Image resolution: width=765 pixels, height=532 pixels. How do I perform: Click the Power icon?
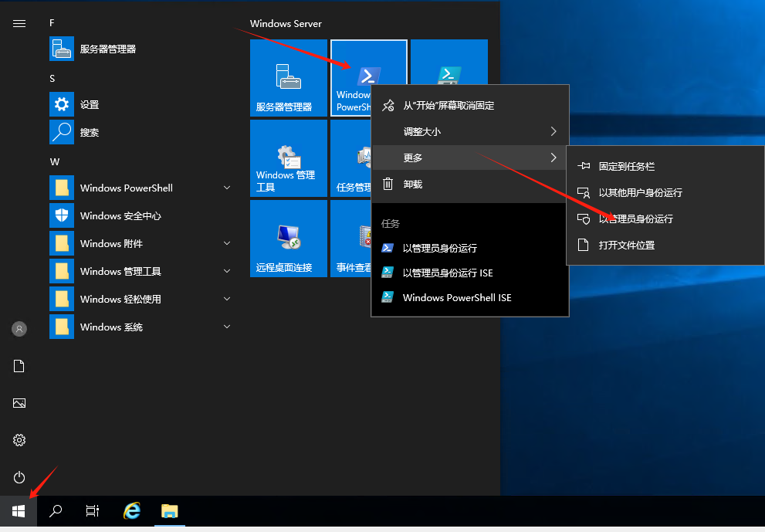(19, 477)
